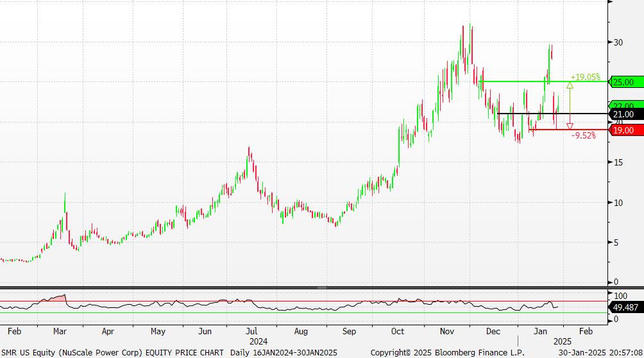Screen dimensions: 644x358
Task: Click the 2025 year label
Action: 563,341
